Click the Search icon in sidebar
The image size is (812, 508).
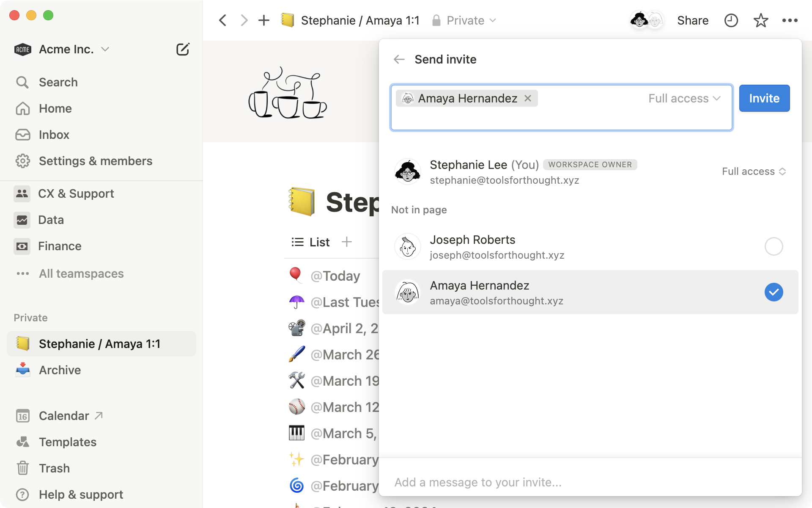[22, 82]
